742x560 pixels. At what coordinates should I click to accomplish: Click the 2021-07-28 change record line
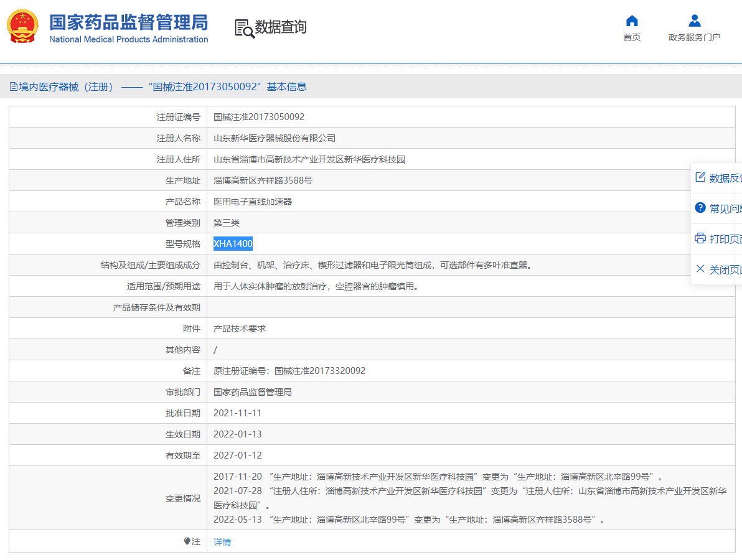[470, 498]
